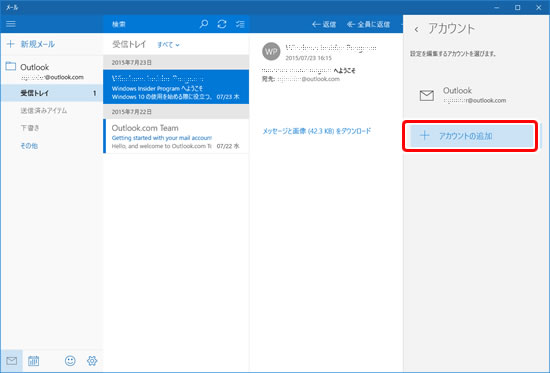Click the WP sender avatar
550x373 pixels.
(x=271, y=51)
